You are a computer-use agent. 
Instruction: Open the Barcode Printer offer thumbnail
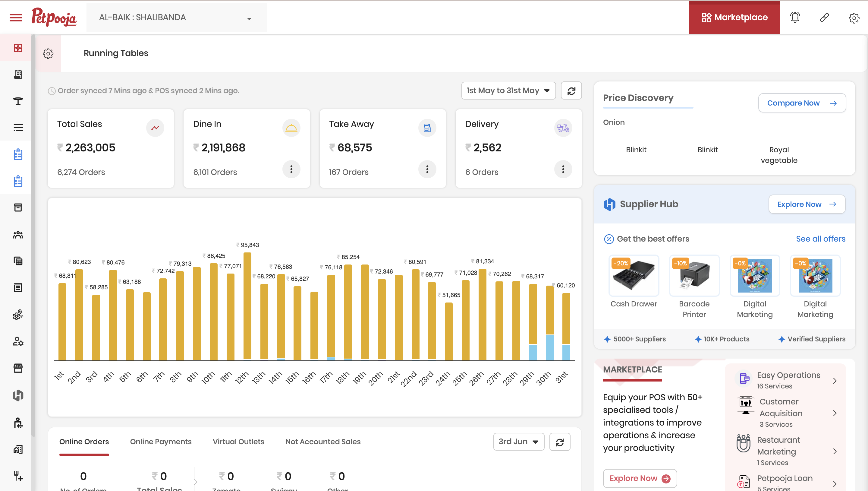click(x=694, y=276)
